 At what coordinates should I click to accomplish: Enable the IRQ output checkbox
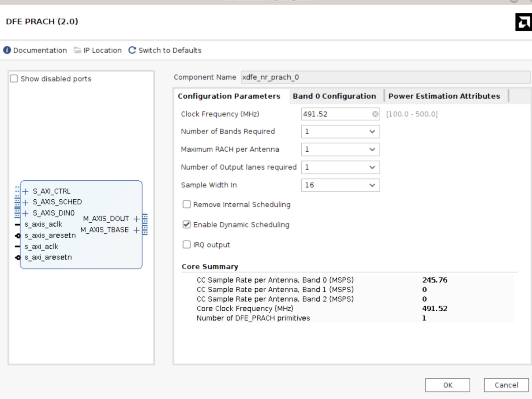pos(187,245)
